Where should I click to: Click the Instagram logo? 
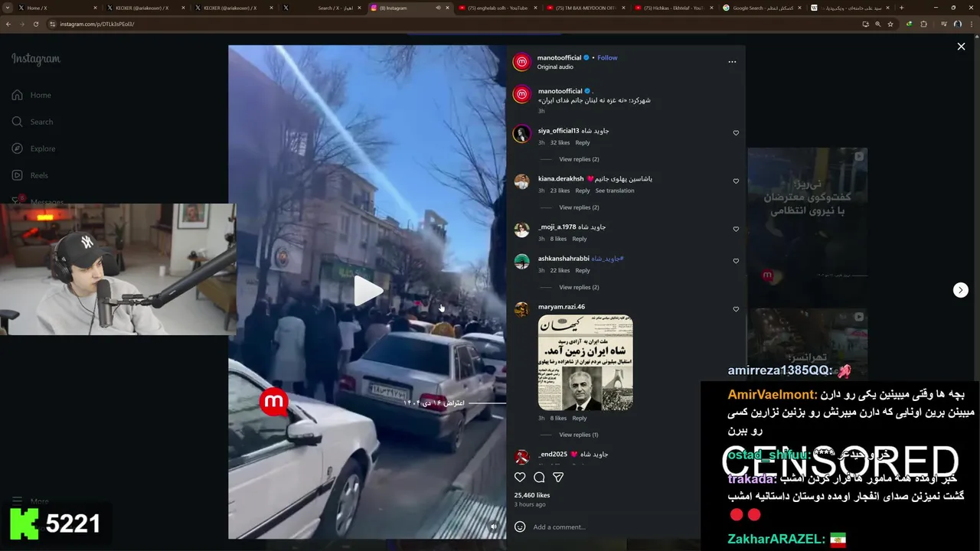coord(35,59)
